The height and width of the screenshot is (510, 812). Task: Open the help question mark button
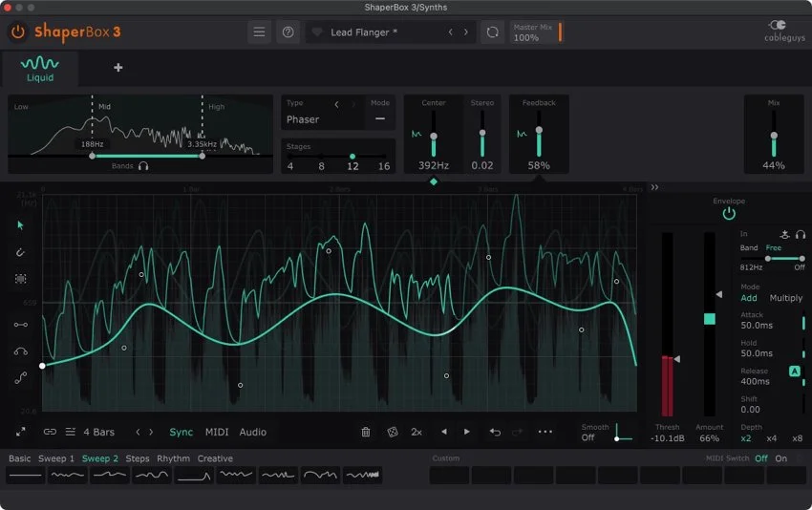click(x=288, y=32)
